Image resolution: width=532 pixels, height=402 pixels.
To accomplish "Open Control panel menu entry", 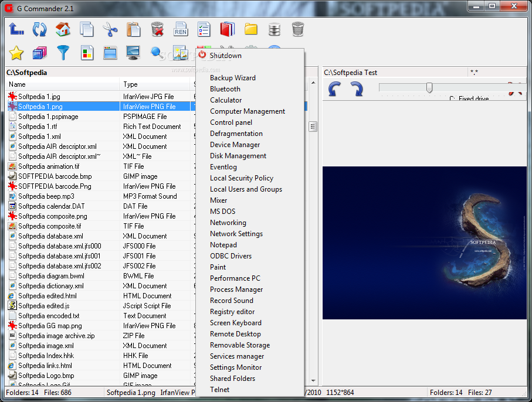I will pos(231,122).
